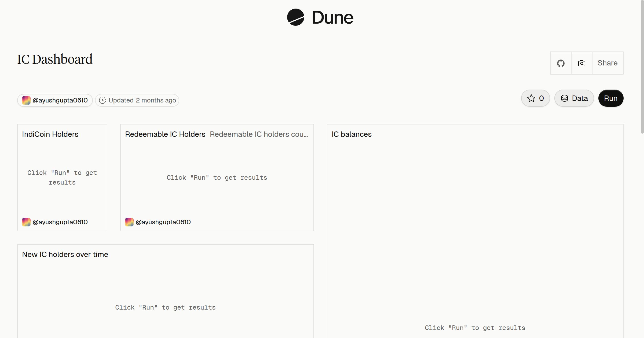Click the clock icon beside Updated
644x338 pixels.
pyautogui.click(x=103, y=100)
